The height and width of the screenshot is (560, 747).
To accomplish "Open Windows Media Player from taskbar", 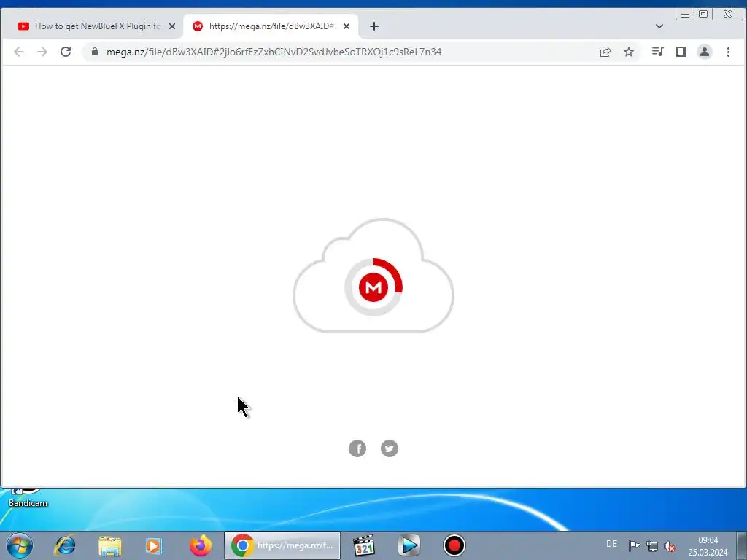I will pos(155,545).
